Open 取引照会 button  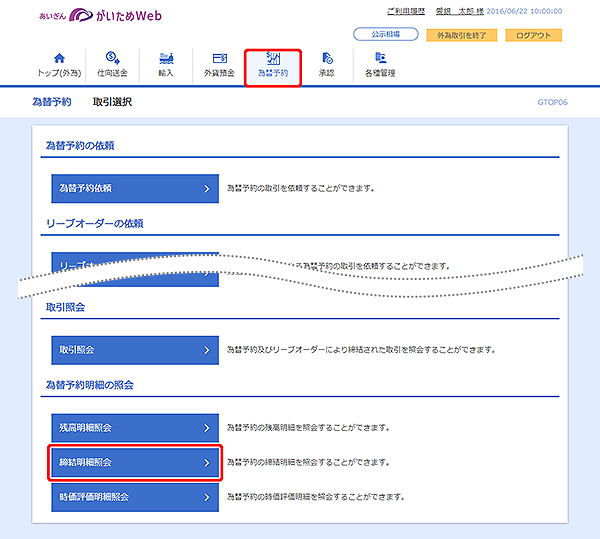point(135,350)
